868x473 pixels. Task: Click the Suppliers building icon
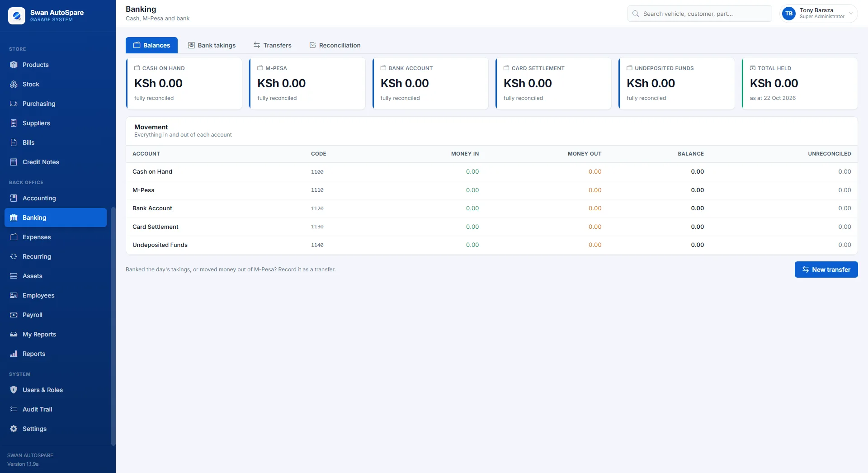(x=14, y=123)
